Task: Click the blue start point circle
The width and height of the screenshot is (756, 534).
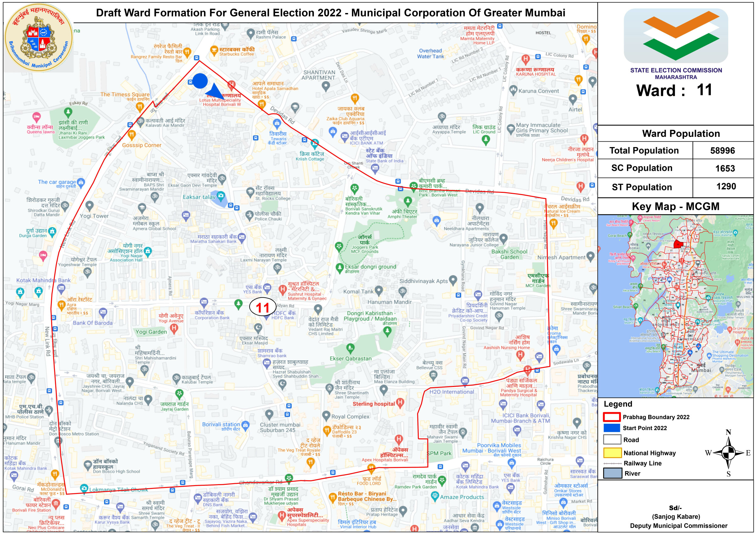Action: pos(200,81)
